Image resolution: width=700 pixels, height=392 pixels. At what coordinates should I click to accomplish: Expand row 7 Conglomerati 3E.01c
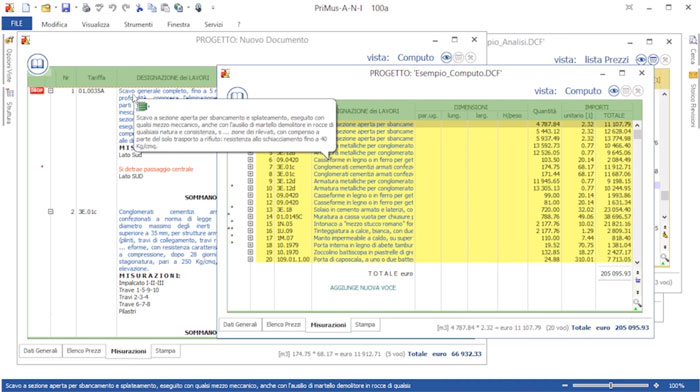point(250,167)
